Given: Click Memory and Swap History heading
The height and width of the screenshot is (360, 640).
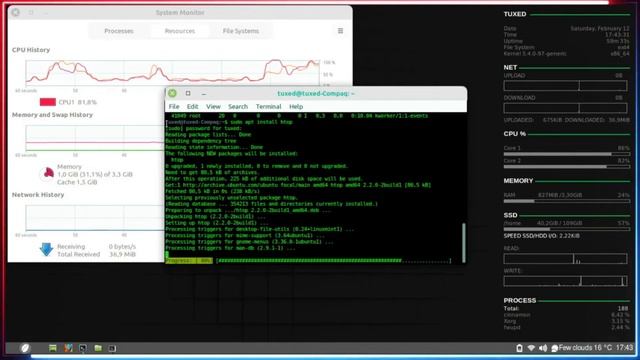Looking at the screenshot, I should (x=52, y=115).
